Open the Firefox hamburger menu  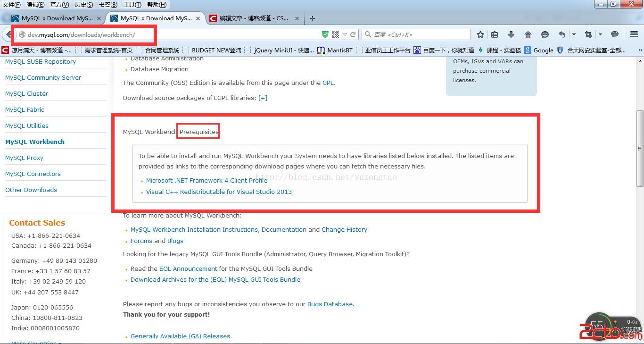pyautogui.click(x=634, y=34)
